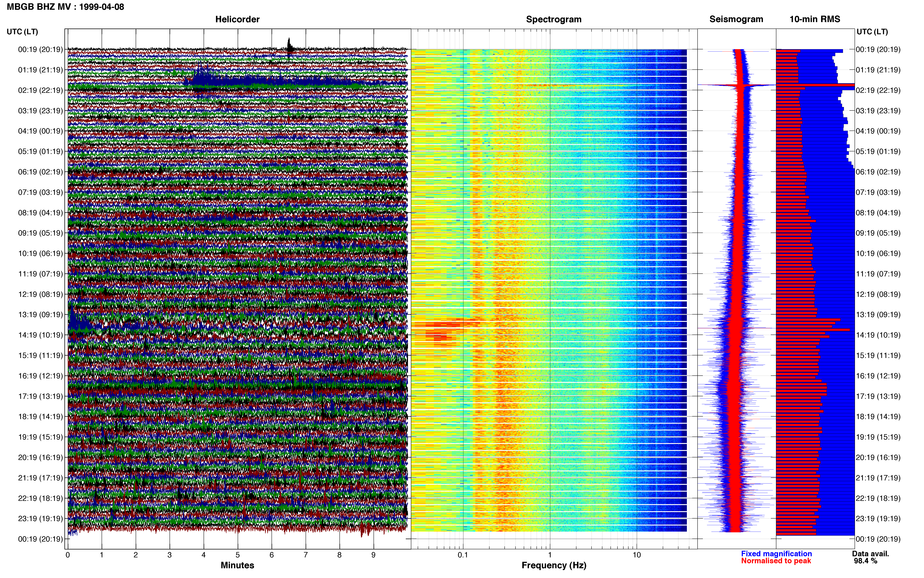The width and height of the screenshot is (924, 578).
Task: Click the left '17:19 (13:19)' time label
Action: (x=40, y=396)
